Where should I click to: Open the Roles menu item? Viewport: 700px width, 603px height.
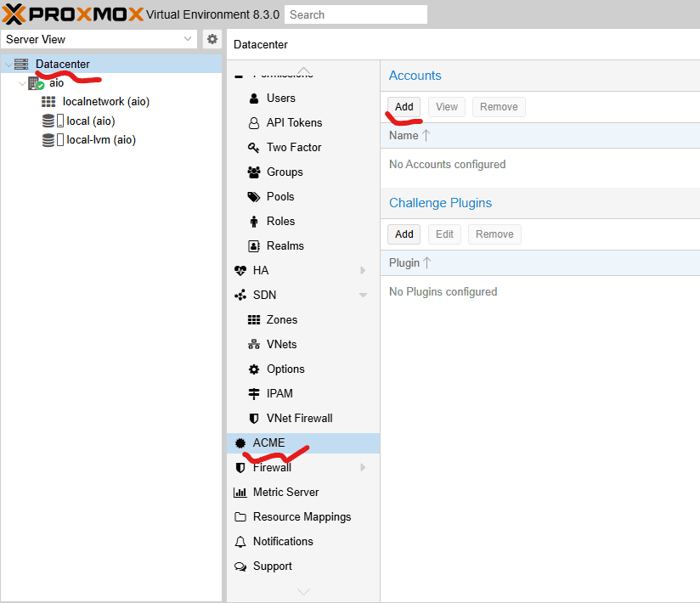281,221
